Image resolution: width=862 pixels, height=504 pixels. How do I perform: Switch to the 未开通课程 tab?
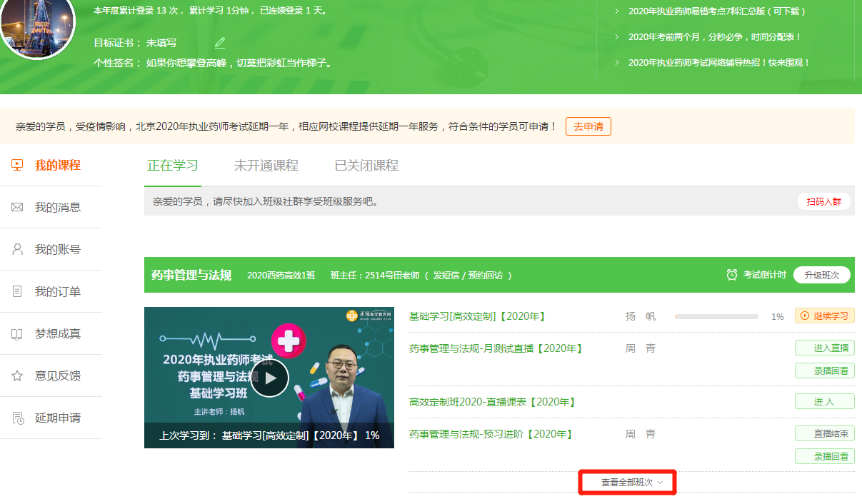(266, 166)
